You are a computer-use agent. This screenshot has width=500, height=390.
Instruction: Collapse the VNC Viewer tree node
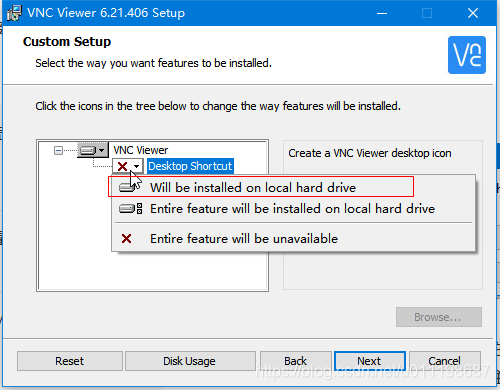click(58, 151)
